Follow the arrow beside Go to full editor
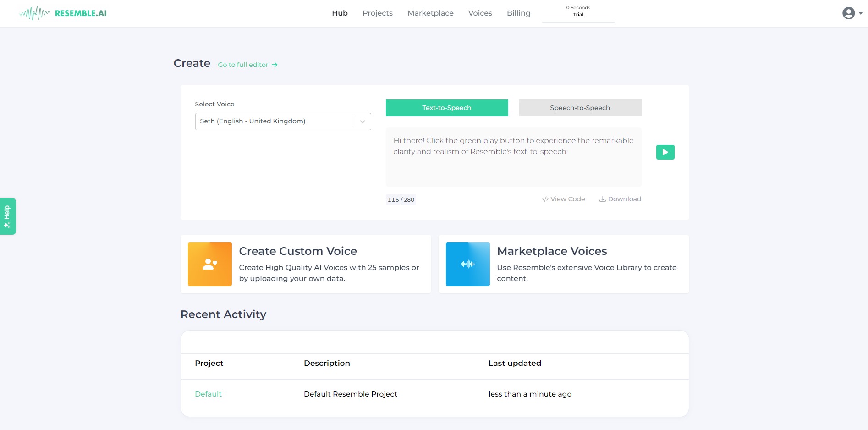 (275, 65)
